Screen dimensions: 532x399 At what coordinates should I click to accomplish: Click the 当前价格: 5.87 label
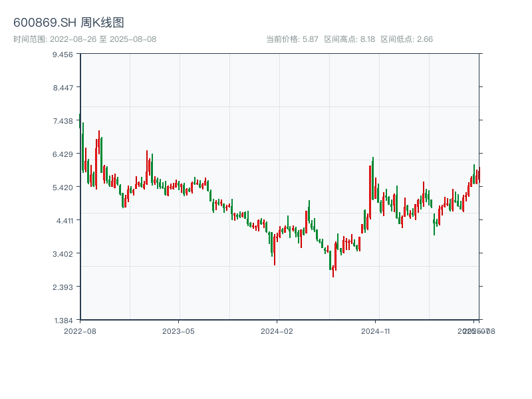(292, 39)
